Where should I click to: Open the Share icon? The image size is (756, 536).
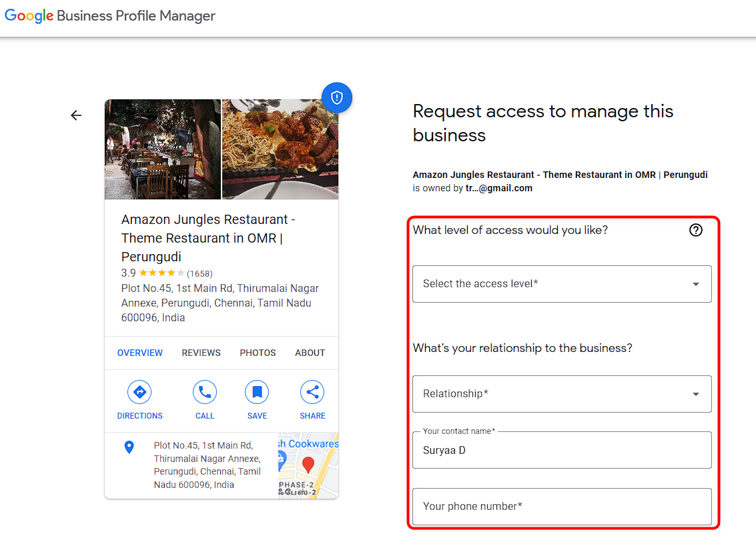tap(312, 392)
